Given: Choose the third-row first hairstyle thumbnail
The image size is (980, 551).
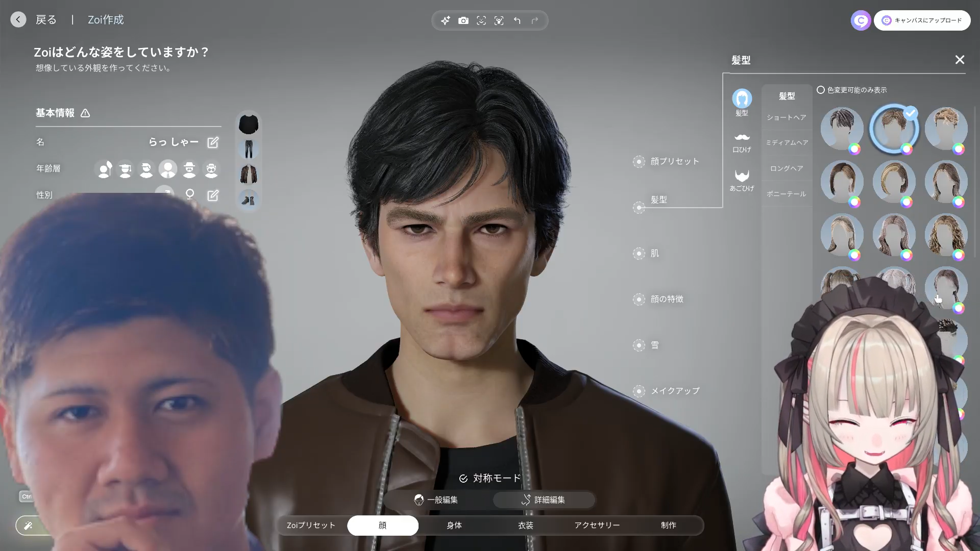Looking at the screenshot, I should (842, 234).
